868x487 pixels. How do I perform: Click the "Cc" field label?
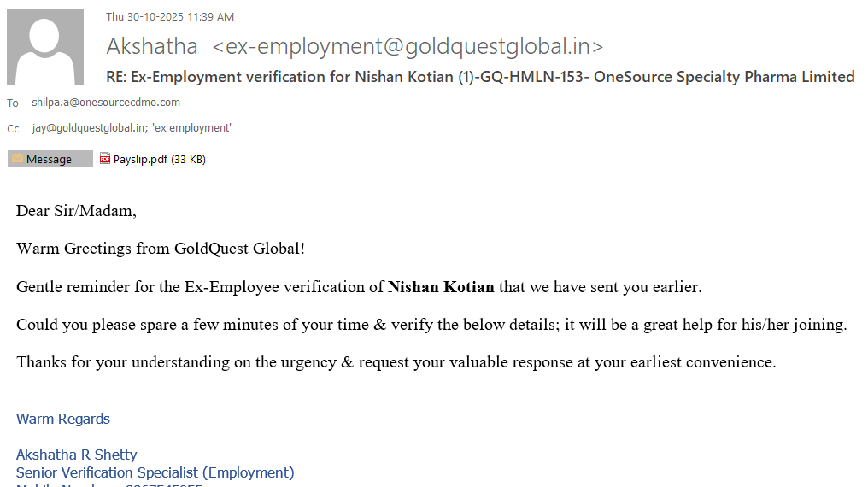pyautogui.click(x=13, y=129)
